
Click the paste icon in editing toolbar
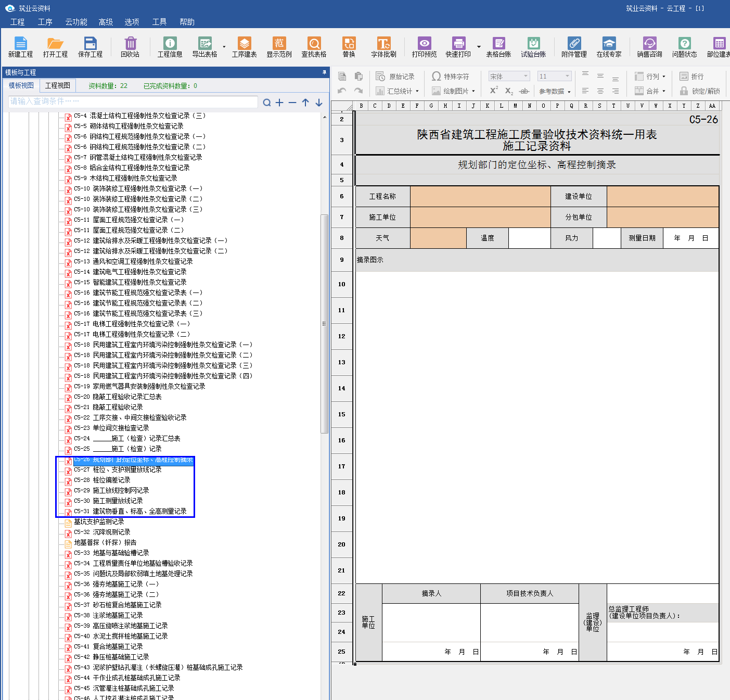point(358,77)
